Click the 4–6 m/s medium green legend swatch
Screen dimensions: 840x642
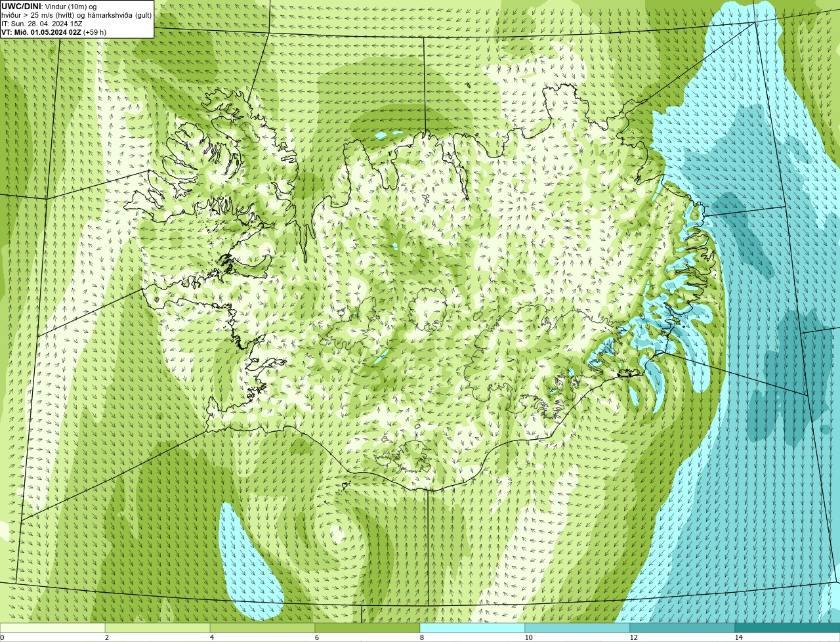pos(262,628)
